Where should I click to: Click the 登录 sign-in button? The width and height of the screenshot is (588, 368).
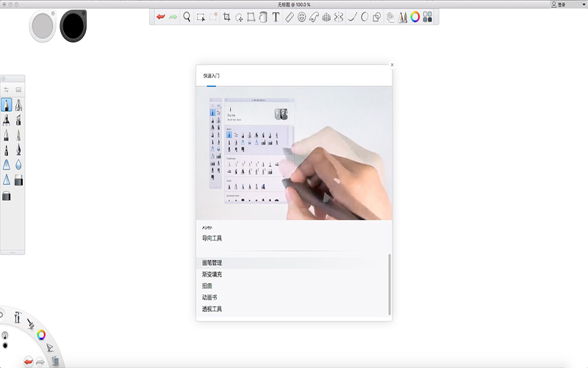(x=559, y=4)
